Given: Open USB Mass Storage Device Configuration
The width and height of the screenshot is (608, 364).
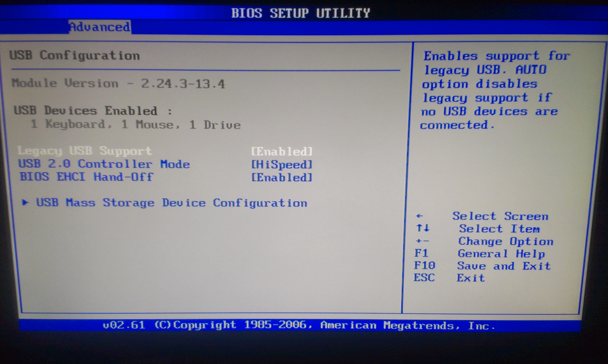Looking at the screenshot, I should tap(171, 203).
